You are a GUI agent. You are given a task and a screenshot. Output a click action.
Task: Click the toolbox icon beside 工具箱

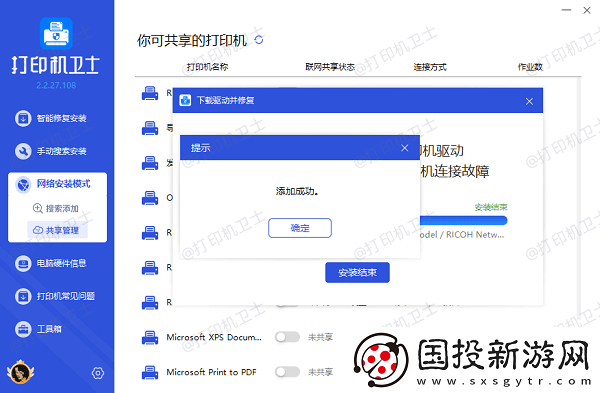pyautogui.click(x=23, y=329)
